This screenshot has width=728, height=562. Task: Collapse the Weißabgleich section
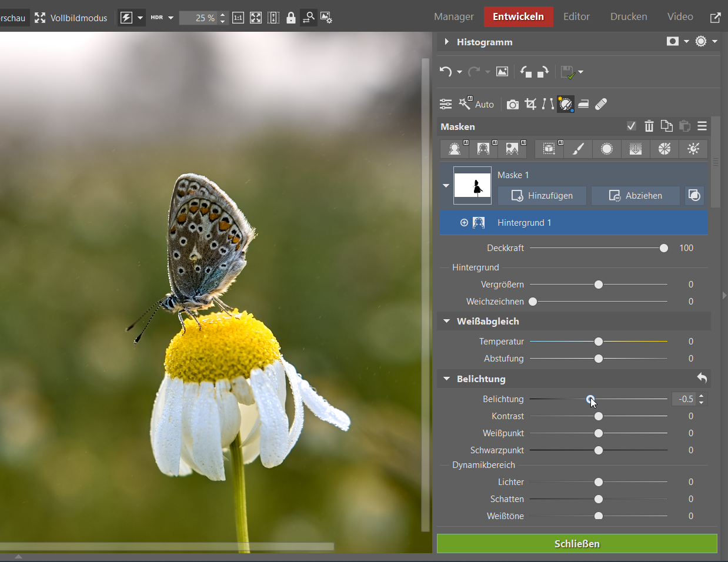tap(447, 321)
